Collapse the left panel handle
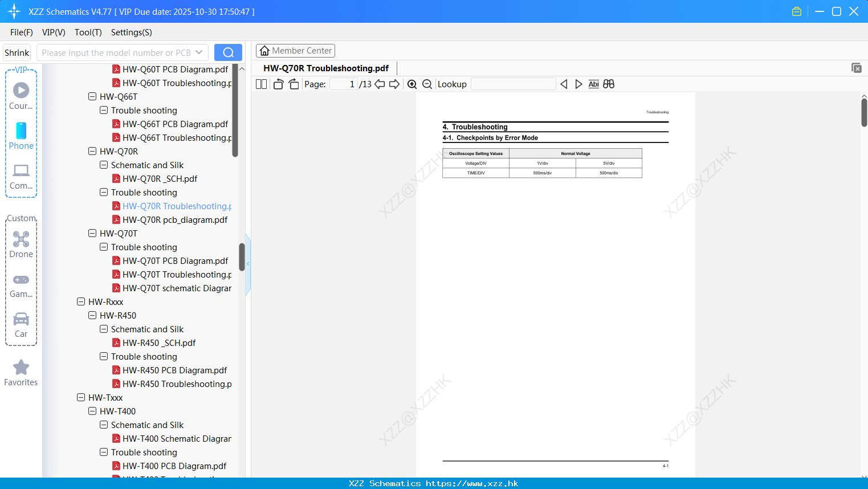Image resolution: width=868 pixels, height=489 pixels. pyautogui.click(x=248, y=264)
